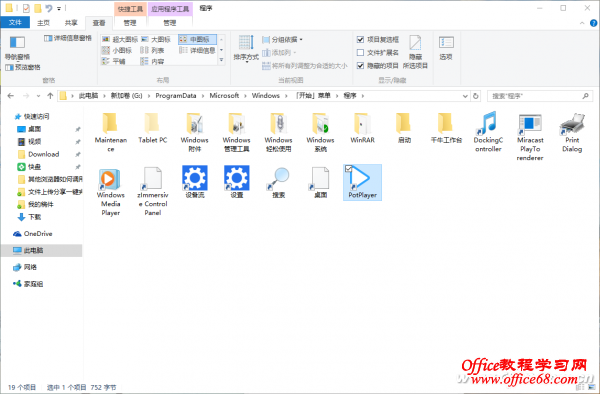
Task: Choose the 列表 layout
Action: pos(152,50)
